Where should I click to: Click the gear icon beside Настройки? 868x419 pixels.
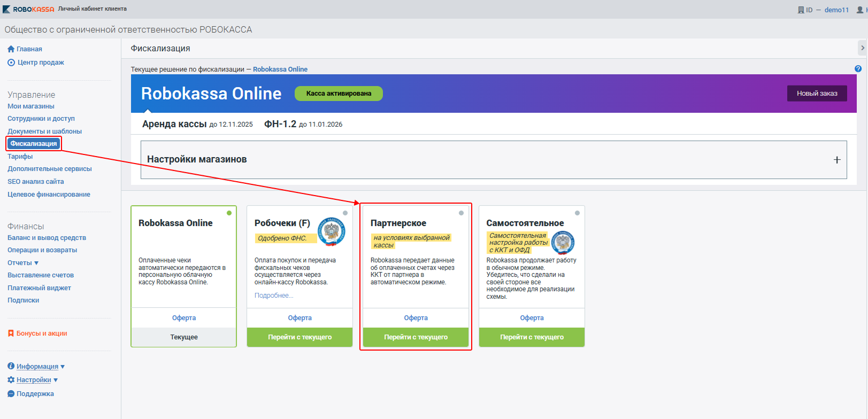pos(11,379)
